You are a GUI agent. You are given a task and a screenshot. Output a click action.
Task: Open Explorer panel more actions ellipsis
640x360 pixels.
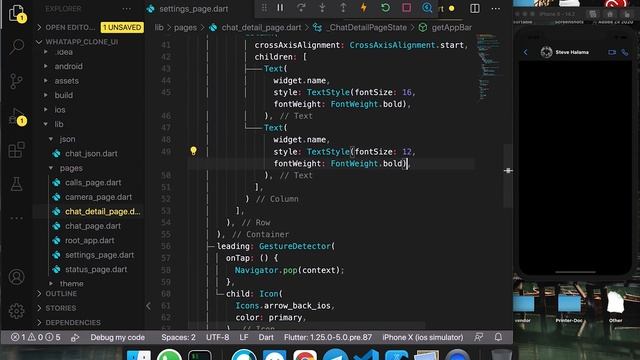127,9
